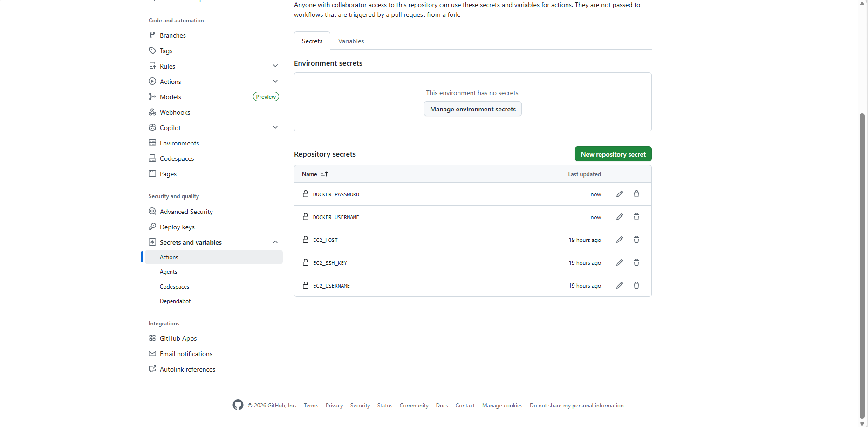
Task: Click the Tags icon in the sidebar
Action: point(152,50)
